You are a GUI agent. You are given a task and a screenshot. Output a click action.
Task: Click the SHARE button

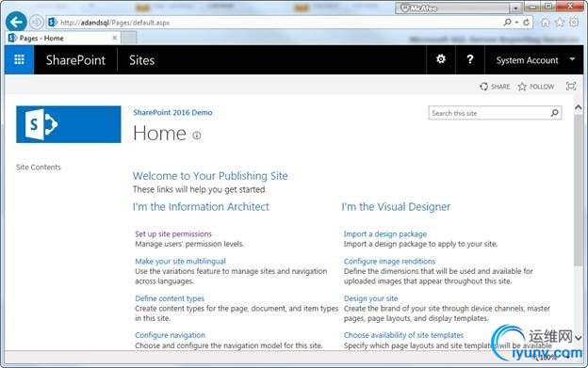[495, 87]
